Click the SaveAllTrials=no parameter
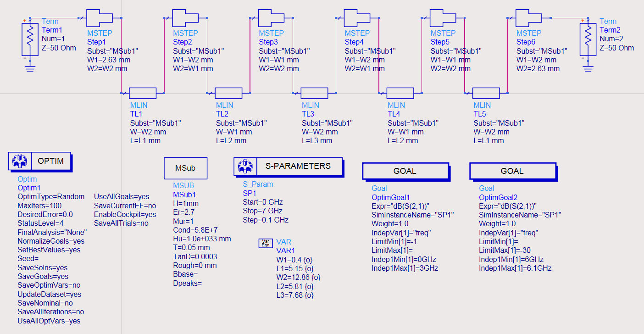Screen dimensions: 644x334 click(x=121, y=223)
